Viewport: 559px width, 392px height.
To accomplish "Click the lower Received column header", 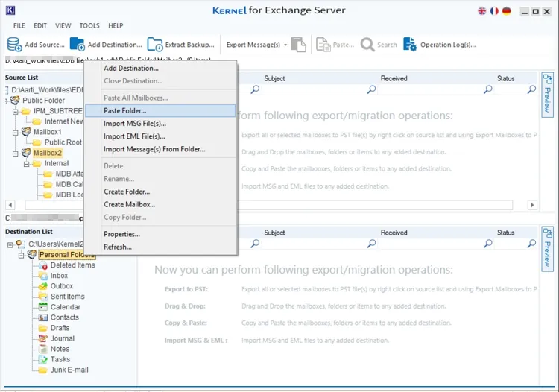I will tap(394, 233).
